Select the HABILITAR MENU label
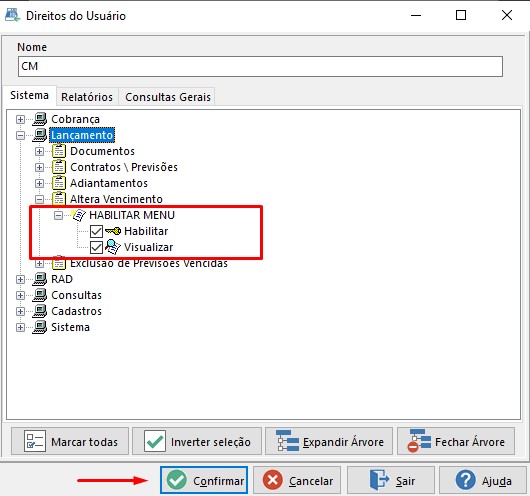 (132, 215)
